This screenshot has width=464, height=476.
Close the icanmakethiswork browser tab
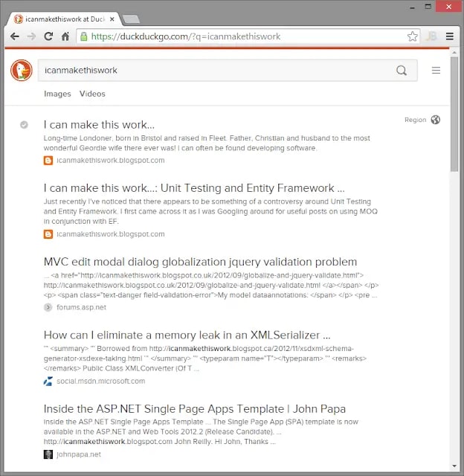pyautogui.click(x=112, y=19)
